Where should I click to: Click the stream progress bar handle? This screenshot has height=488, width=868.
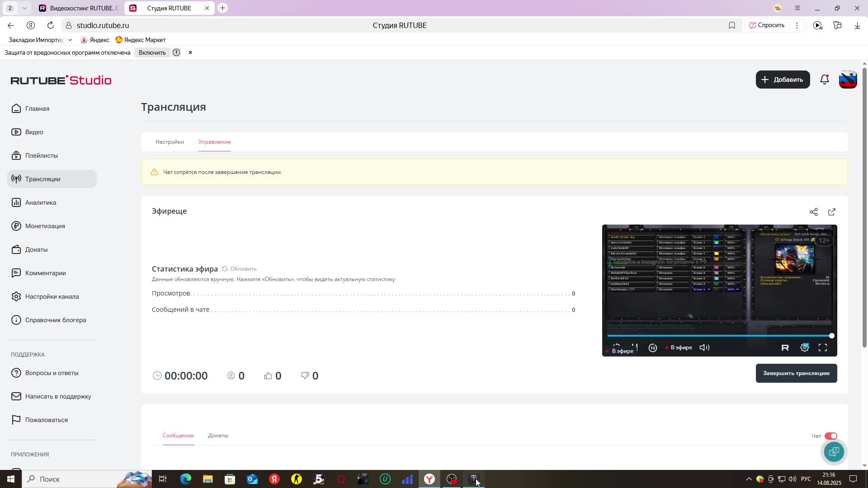[x=831, y=336]
